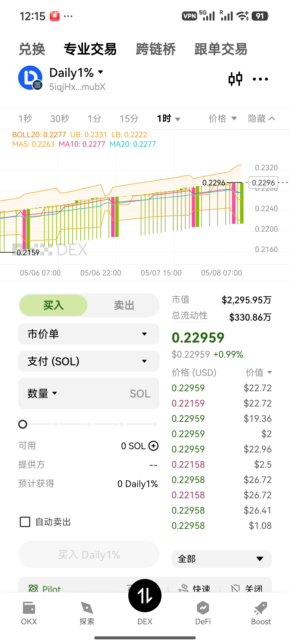Image resolution: width=290 pixels, height=644 pixels.
Task: Tap the 快速 fast mode icon
Action: 183,588
